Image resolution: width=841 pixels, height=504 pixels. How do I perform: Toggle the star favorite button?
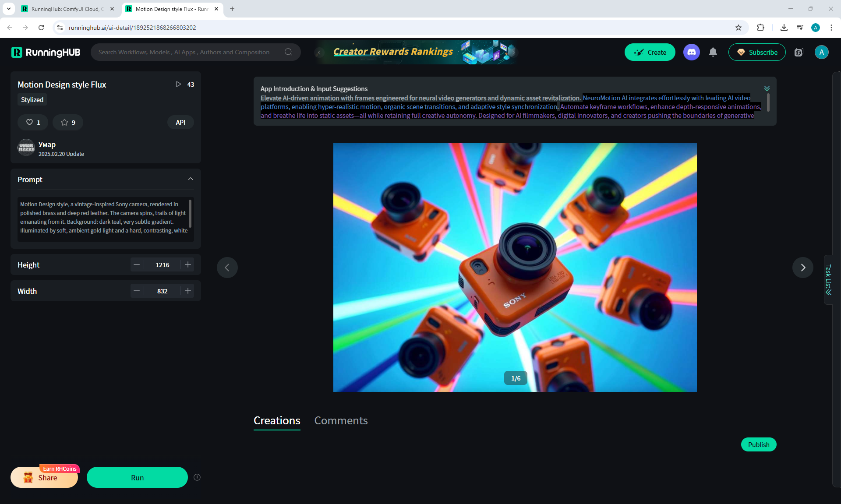pyautogui.click(x=68, y=122)
